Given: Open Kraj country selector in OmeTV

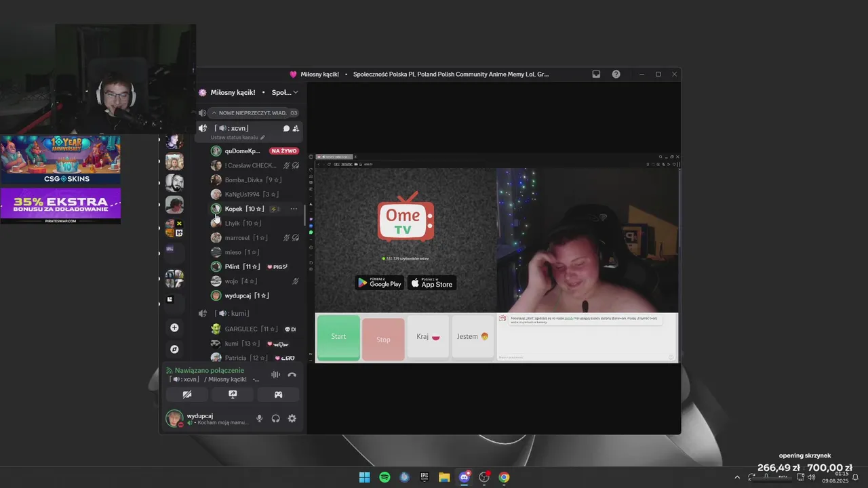Looking at the screenshot, I should pos(428,337).
